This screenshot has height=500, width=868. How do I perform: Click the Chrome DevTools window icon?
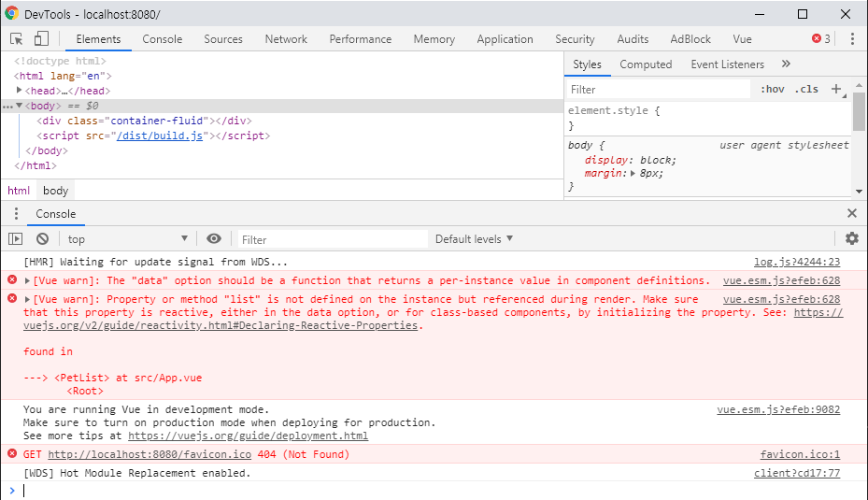11,13
